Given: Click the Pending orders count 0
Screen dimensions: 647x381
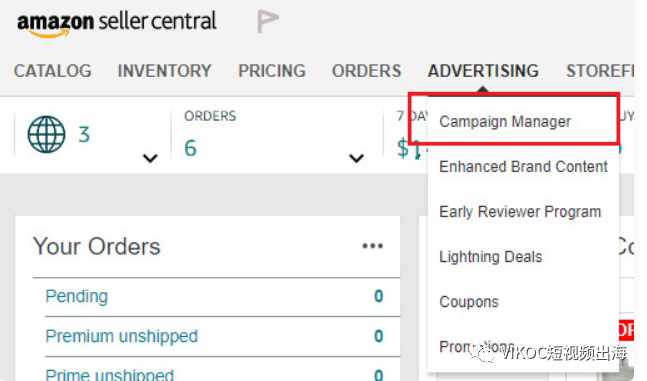Looking at the screenshot, I should (x=378, y=296).
